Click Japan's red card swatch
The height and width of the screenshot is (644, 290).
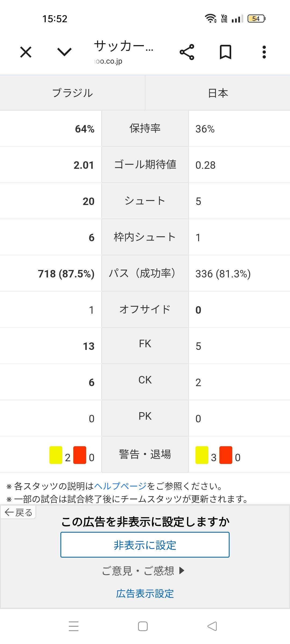(x=226, y=455)
